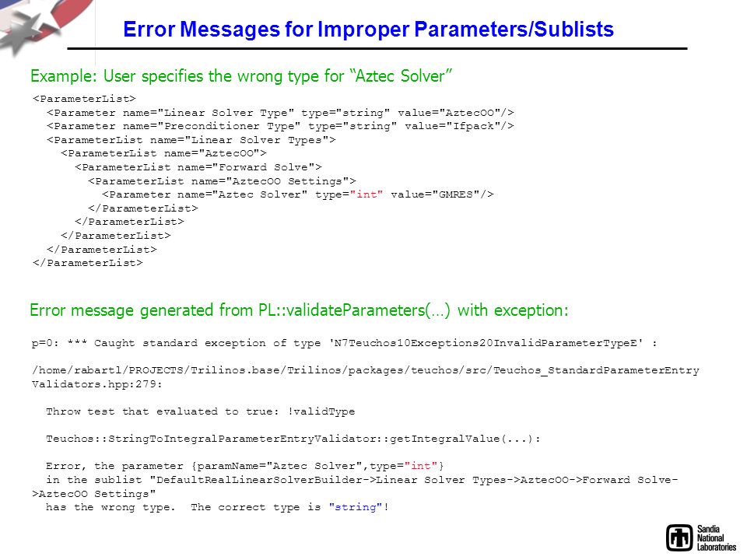This screenshot has height=560, width=747.
Task: Select the green heading about wrong Aztec Solver type
Action: point(241,75)
